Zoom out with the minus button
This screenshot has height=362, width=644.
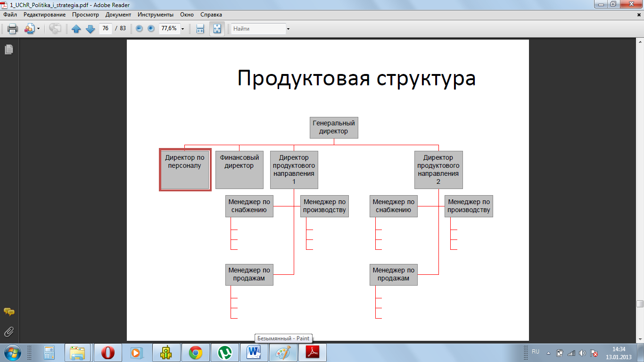pyautogui.click(x=139, y=28)
